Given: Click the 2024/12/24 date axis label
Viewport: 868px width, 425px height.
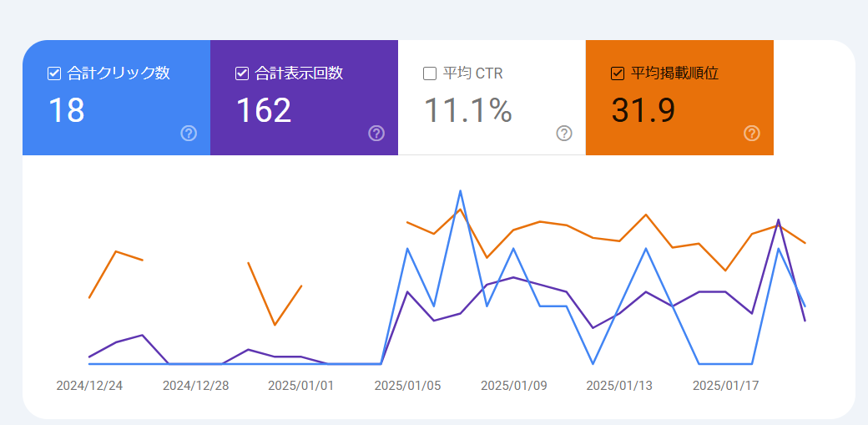Looking at the screenshot, I should [x=89, y=386].
